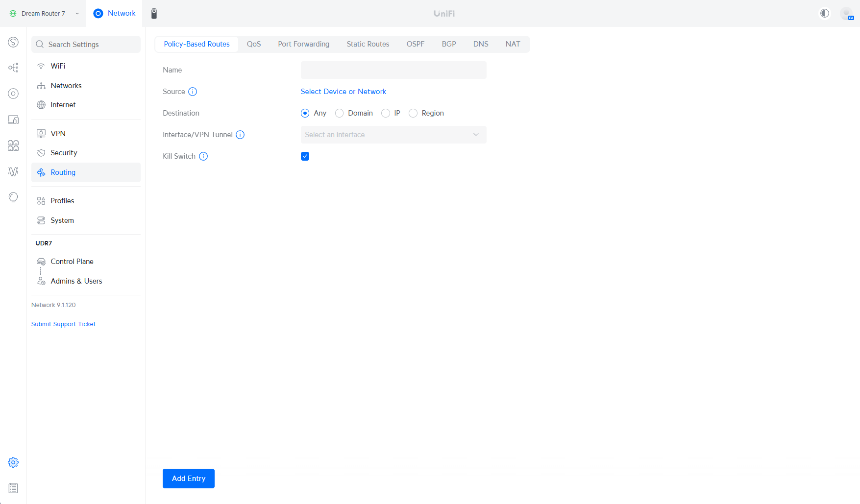Open the System Log list icon
The width and height of the screenshot is (860, 504).
[x=13, y=488]
